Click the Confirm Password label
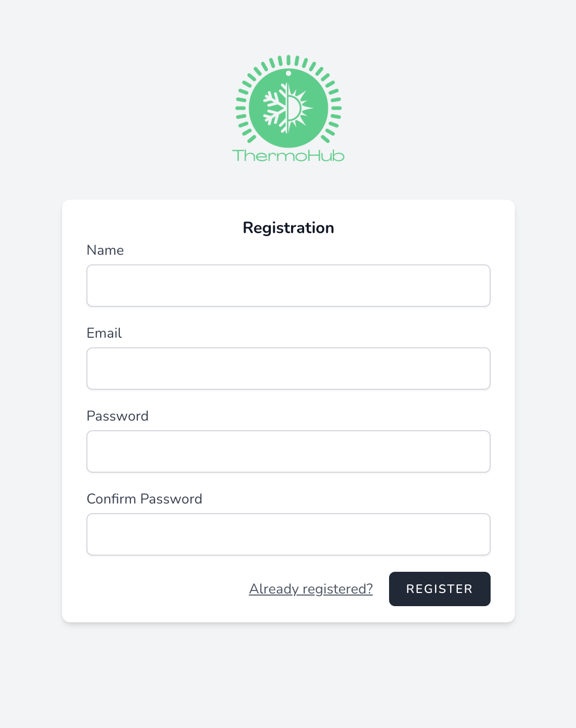 pyautogui.click(x=144, y=499)
